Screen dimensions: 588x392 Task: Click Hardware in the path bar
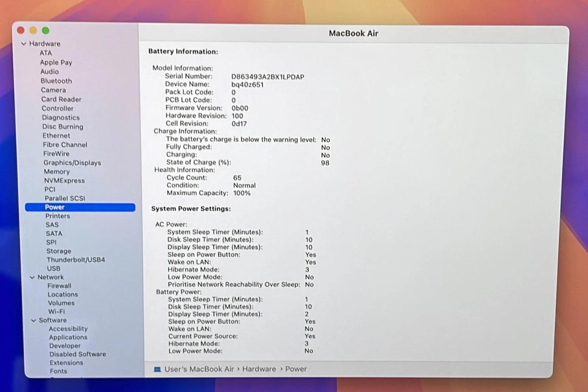259,369
